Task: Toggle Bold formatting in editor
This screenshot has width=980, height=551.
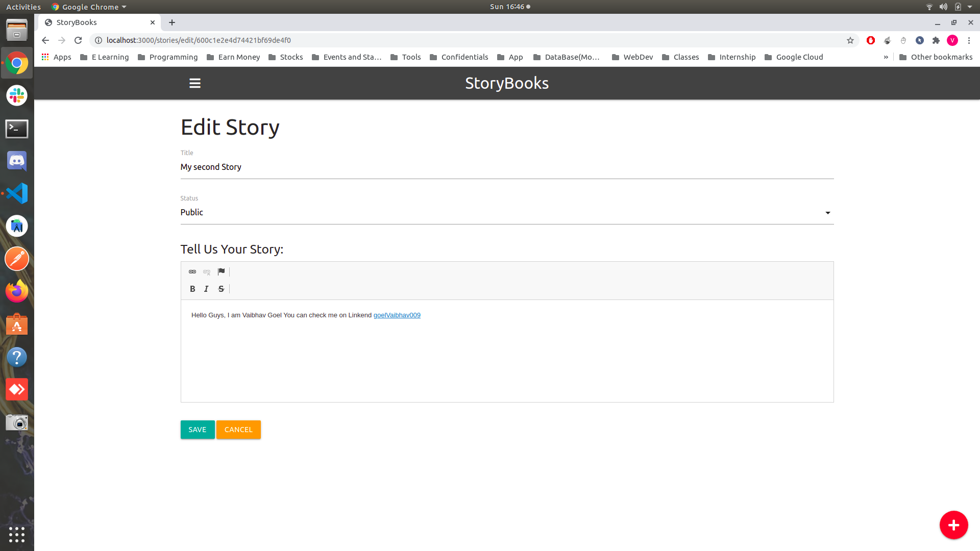Action: pos(192,289)
